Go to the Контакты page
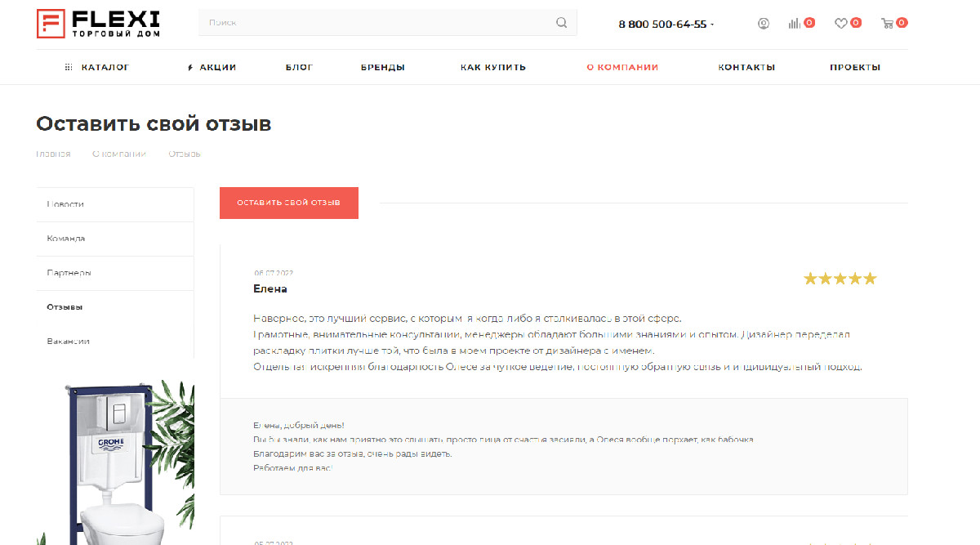This screenshot has width=980, height=545. 746,68
